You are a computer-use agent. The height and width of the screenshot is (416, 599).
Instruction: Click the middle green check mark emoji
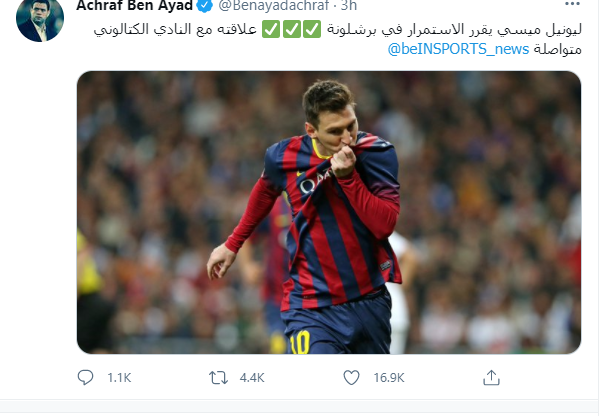(292, 29)
